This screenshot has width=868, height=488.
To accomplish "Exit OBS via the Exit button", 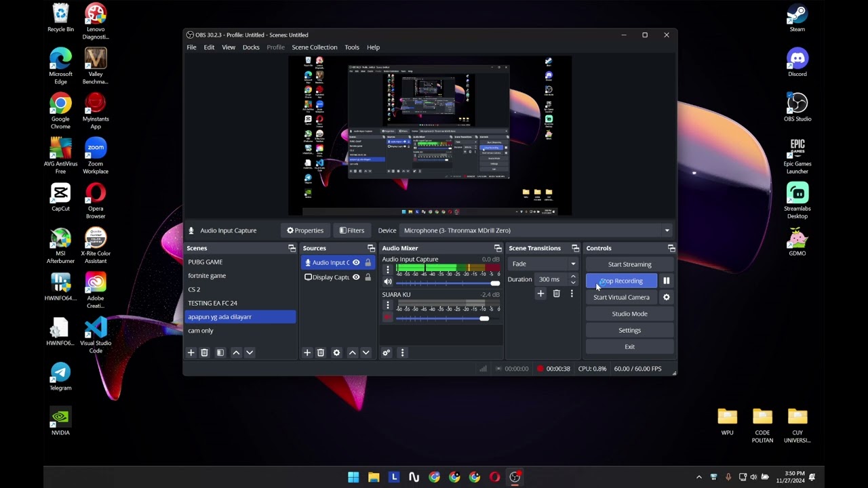I will (629, 346).
